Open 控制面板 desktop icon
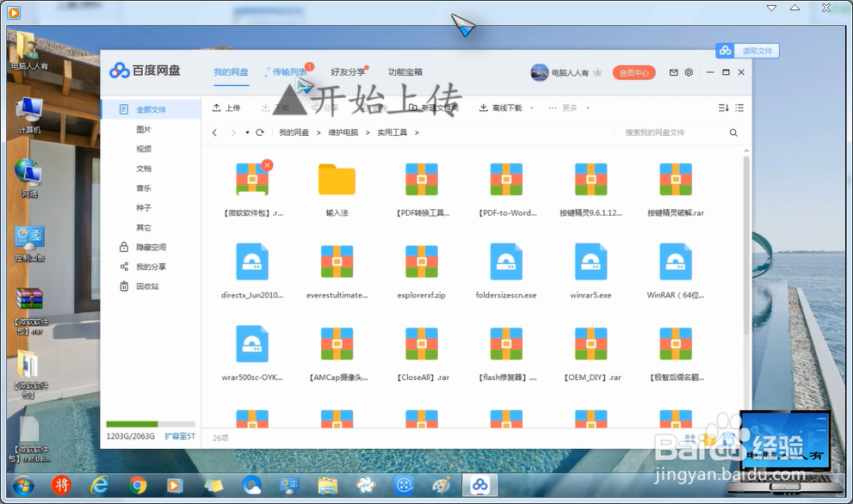Viewport: 853px width, 504px height. point(29,244)
